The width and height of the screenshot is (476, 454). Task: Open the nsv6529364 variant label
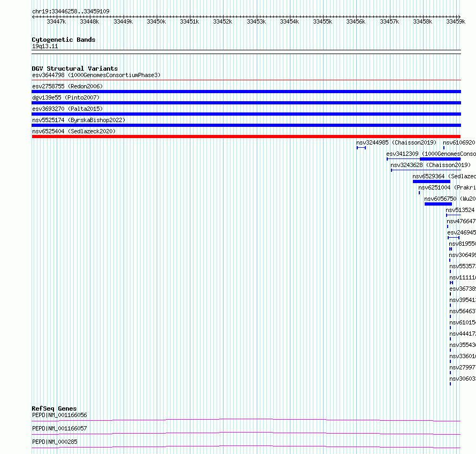[x=444, y=176]
